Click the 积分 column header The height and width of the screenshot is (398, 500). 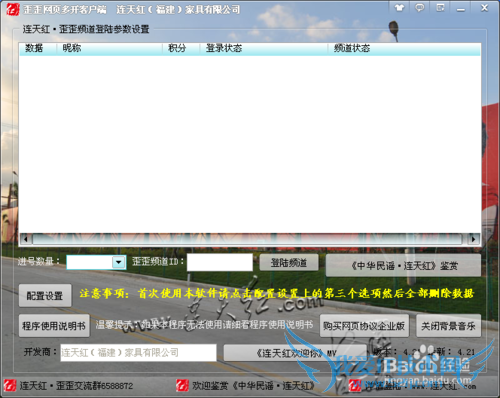(x=181, y=48)
